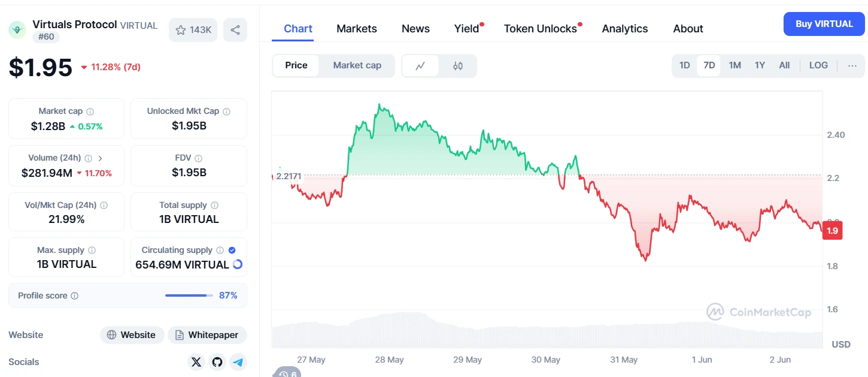Viewport: 868px width, 377px height.
Task: Show info for Profile score
Action: (x=75, y=296)
